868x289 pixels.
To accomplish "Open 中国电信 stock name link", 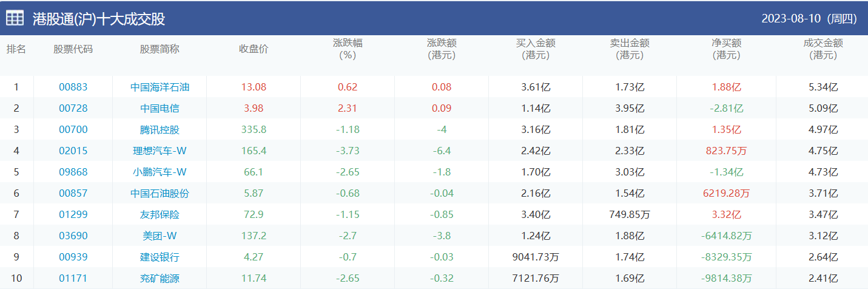I will (x=160, y=108).
